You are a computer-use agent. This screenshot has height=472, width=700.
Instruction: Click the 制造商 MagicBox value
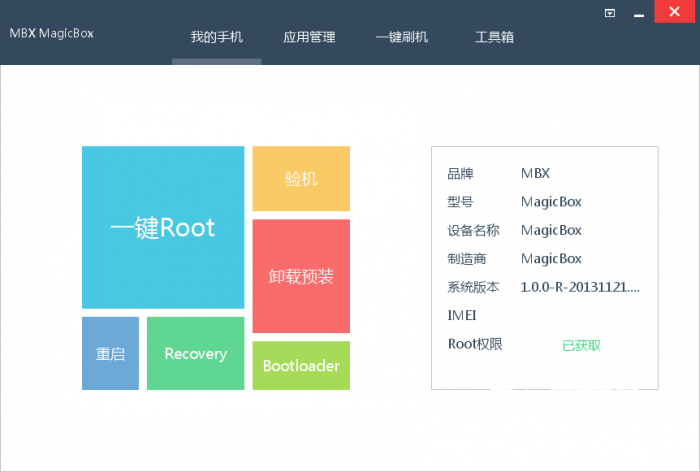tap(551, 259)
